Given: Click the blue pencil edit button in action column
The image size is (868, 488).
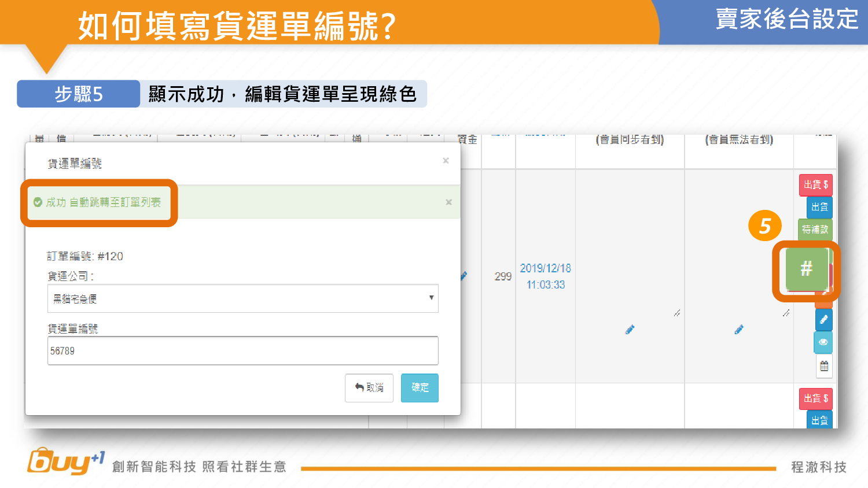Looking at the screenshot, I should [823, 319].
